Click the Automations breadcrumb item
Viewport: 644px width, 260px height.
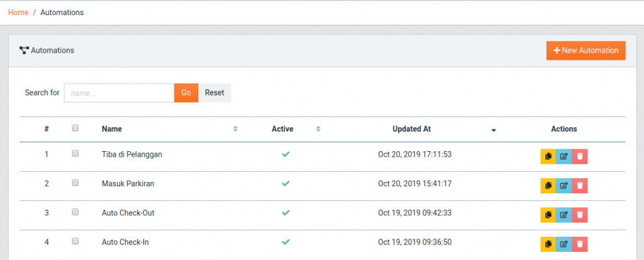tap(62, 13)
